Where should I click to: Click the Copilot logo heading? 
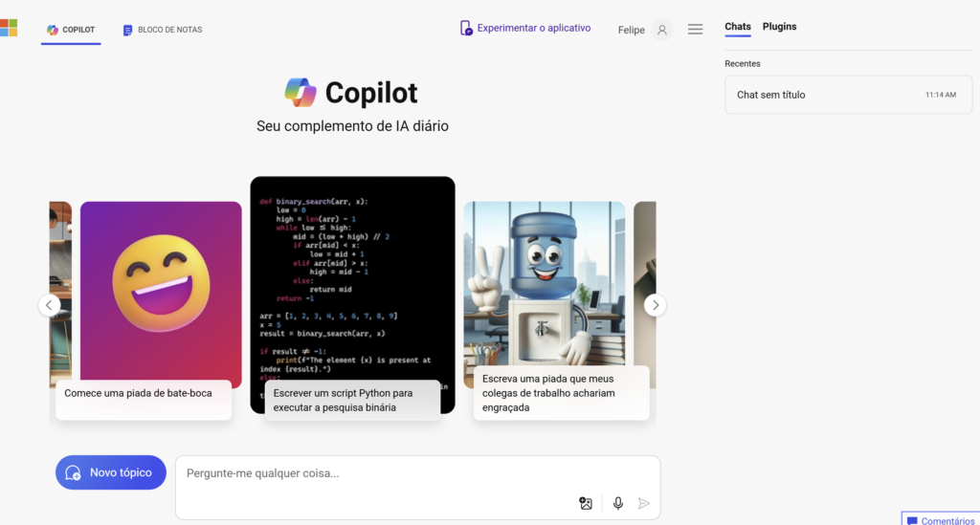coord(351,93)
